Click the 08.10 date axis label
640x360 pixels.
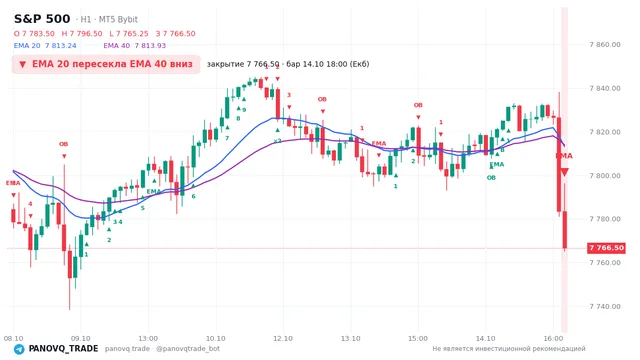(13, 338)
